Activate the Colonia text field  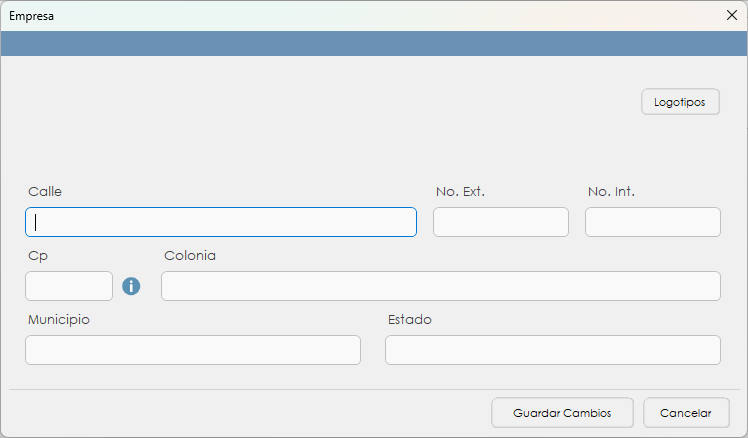tap(440, 286)
